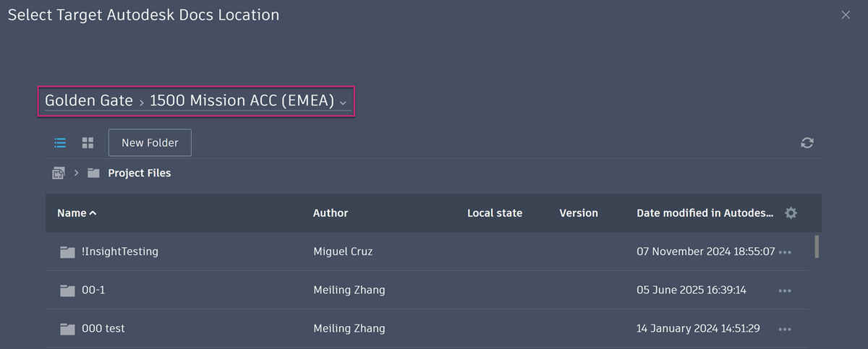This screenshot has width=868, height=349.
Task: Create a New Folder
Action: coord(150,143)
